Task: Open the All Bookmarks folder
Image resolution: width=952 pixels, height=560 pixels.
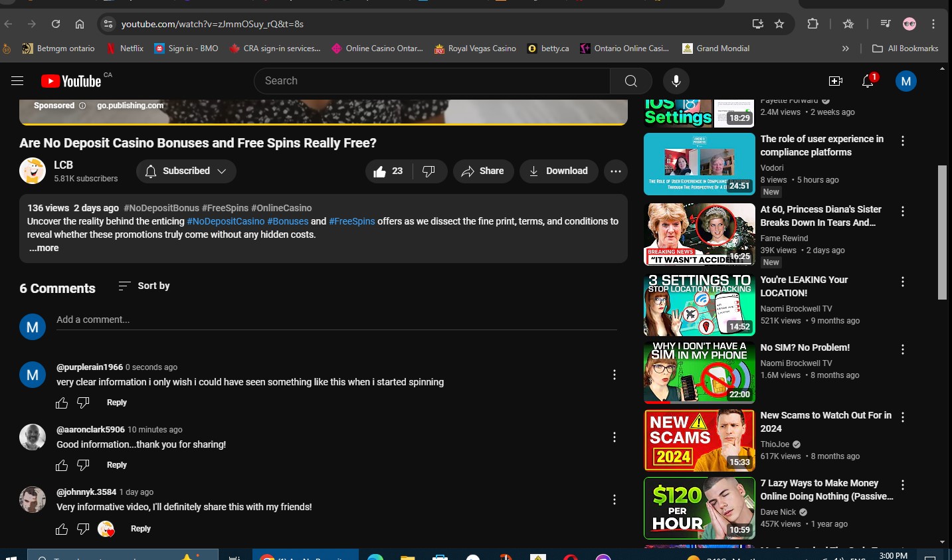Action: (x=905, y=48)
